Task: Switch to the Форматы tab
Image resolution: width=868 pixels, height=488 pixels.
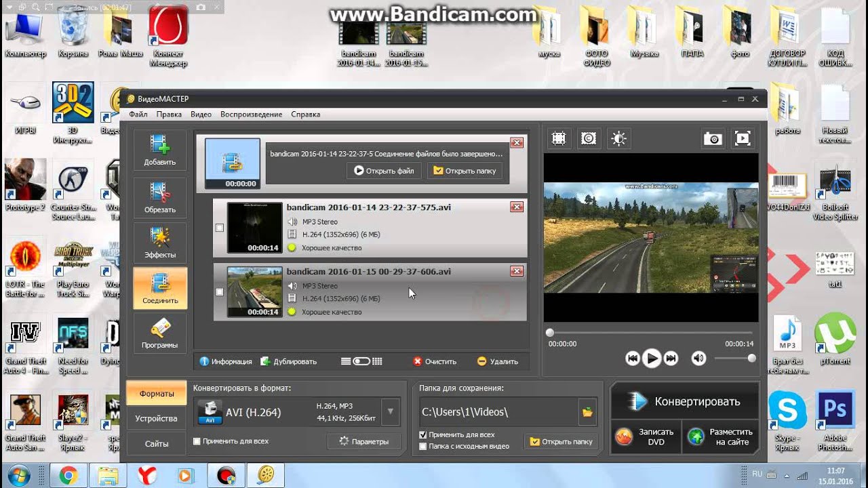Action: click(x=157, y=393)
